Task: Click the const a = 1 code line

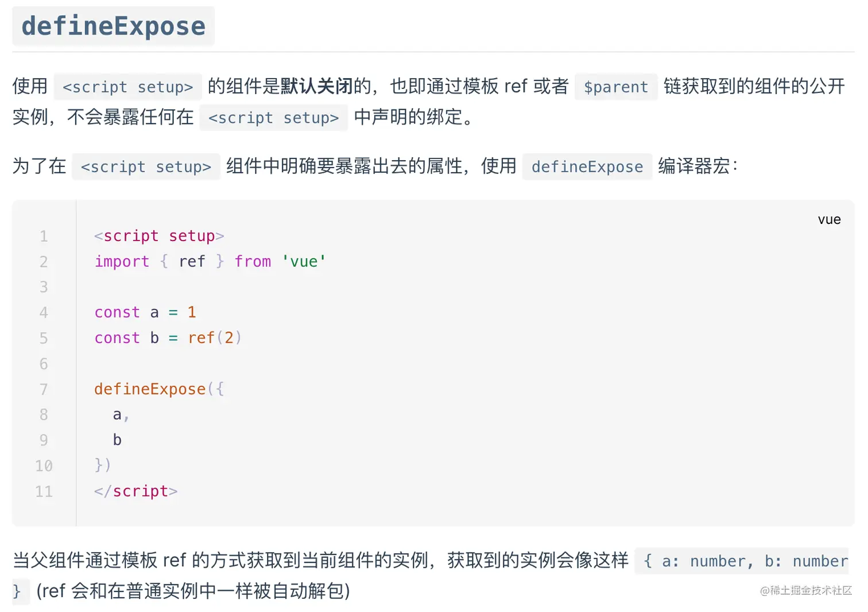Action: tap(145, 312)
